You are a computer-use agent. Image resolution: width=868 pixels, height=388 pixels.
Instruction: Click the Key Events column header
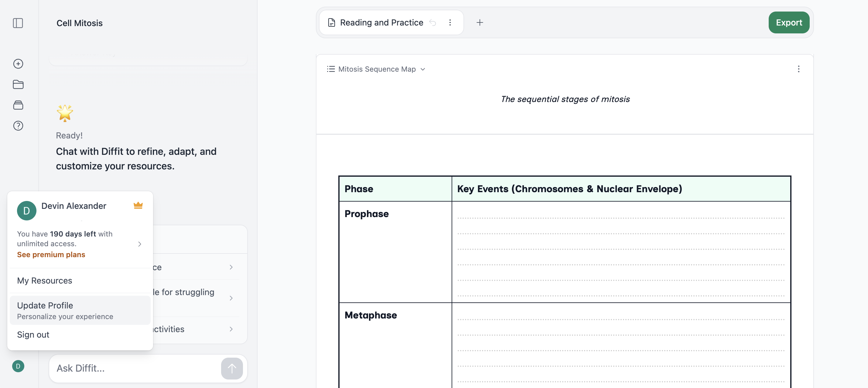[x=621, y=189]
